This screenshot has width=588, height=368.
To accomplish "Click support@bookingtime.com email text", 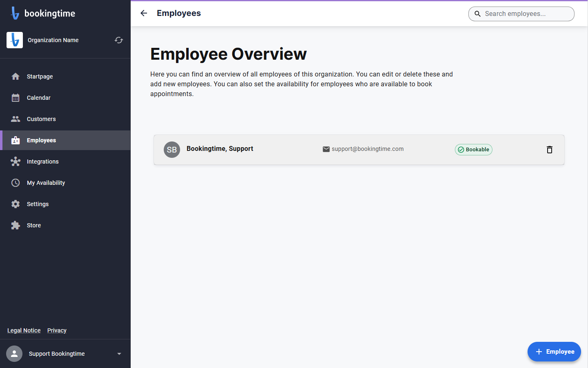I will (x=367, y=149).
